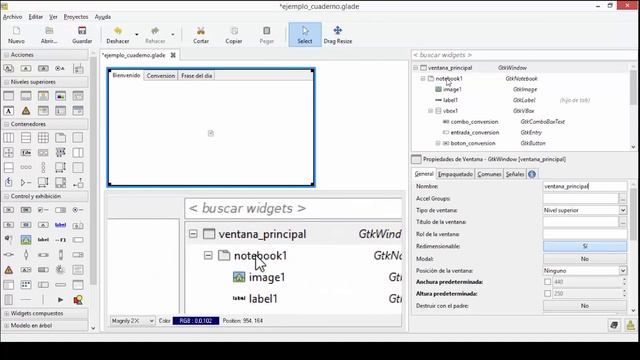Open the Magnify 2X dropdown
The image size is (640, 360).
click(132, 321)
